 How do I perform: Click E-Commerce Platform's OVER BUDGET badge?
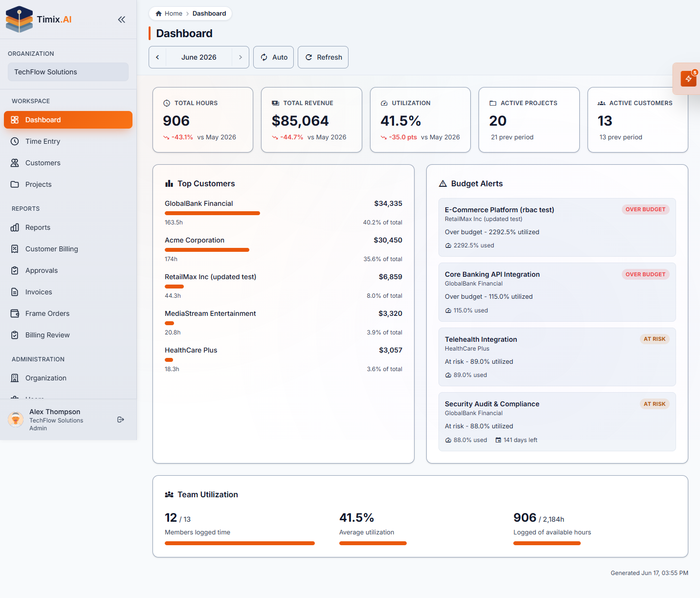pos(645,209)
